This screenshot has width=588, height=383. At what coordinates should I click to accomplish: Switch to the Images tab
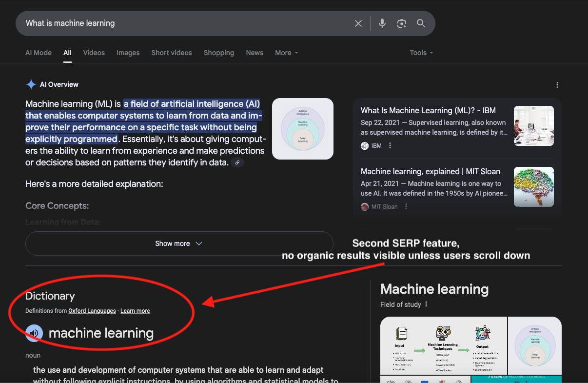click(x=128, y=53)
